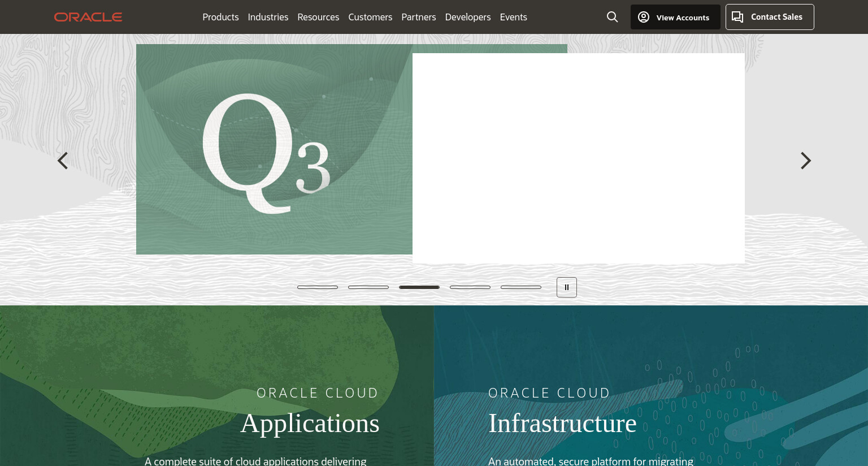The image size is (868, 466).
Task: Open the Partners menu
Action: pos(419,17)
